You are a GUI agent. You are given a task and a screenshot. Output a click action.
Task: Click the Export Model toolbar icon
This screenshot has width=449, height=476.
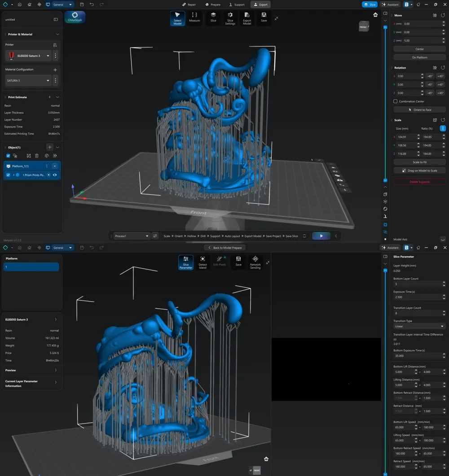(247, 18)
